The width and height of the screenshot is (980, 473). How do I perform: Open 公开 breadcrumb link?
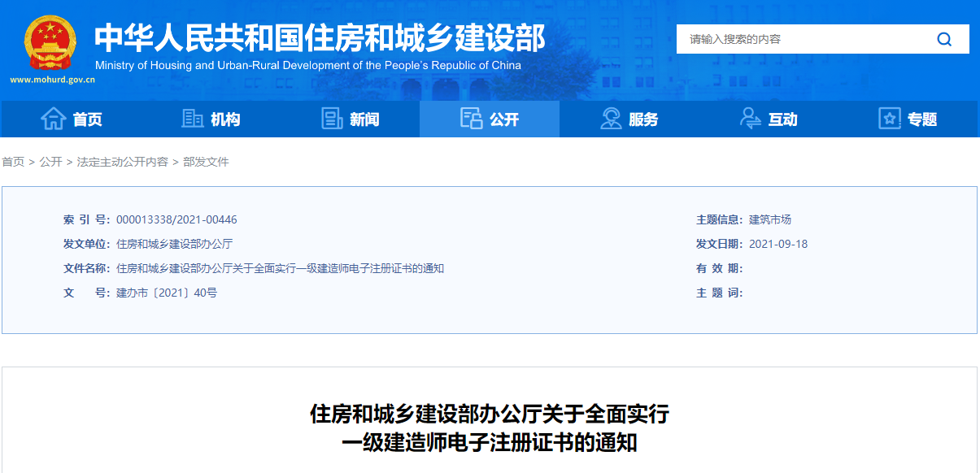[50, 162]
